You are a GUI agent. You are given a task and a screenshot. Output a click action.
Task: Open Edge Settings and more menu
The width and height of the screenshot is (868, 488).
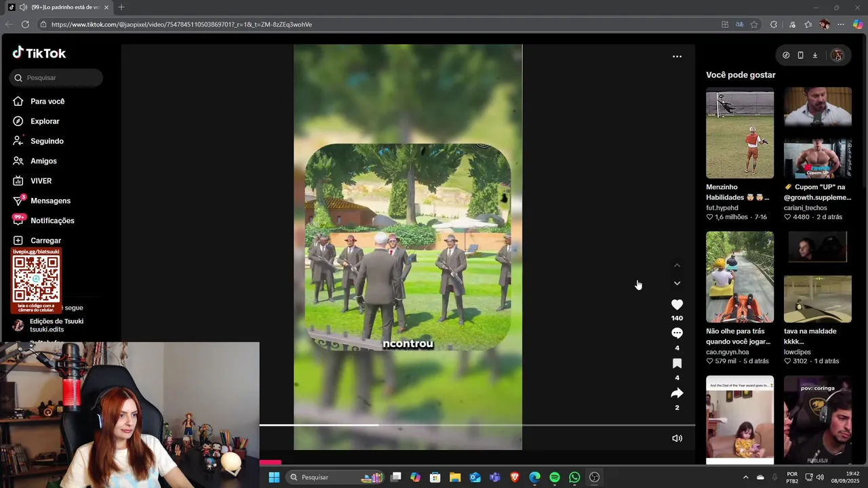point(841,24)
